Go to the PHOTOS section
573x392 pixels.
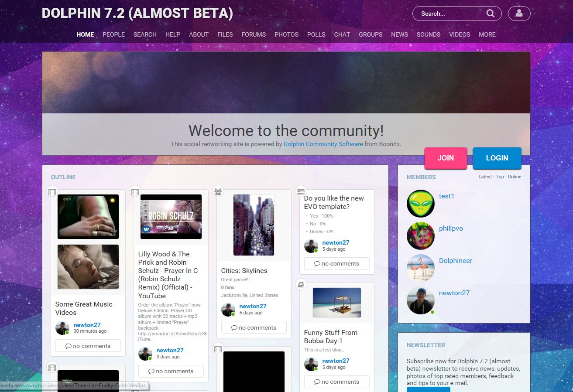point(286,34)
